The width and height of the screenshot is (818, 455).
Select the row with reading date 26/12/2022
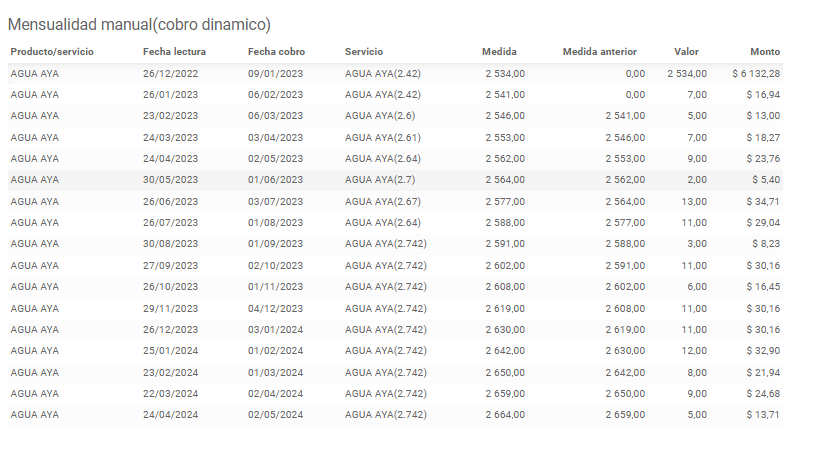coord(395,74)
